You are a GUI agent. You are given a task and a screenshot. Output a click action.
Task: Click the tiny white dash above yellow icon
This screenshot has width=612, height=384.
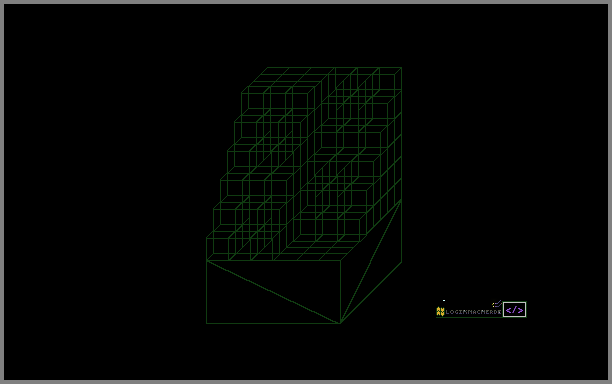click(444, 300)
